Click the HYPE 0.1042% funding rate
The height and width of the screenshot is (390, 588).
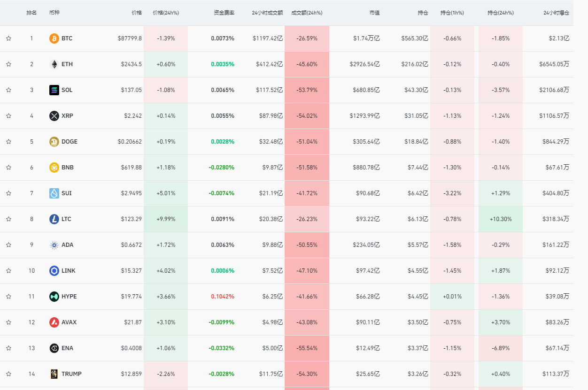[223, 297]
